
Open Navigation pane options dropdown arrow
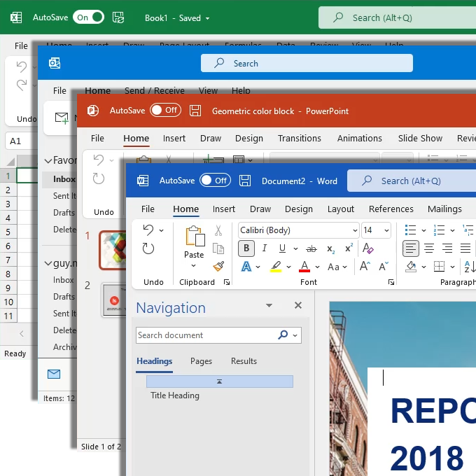pos(269,306)
